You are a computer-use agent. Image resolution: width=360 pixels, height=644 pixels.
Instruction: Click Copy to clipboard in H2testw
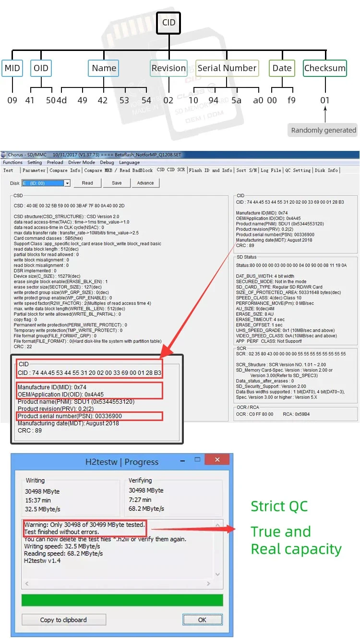tap(64, 619)
